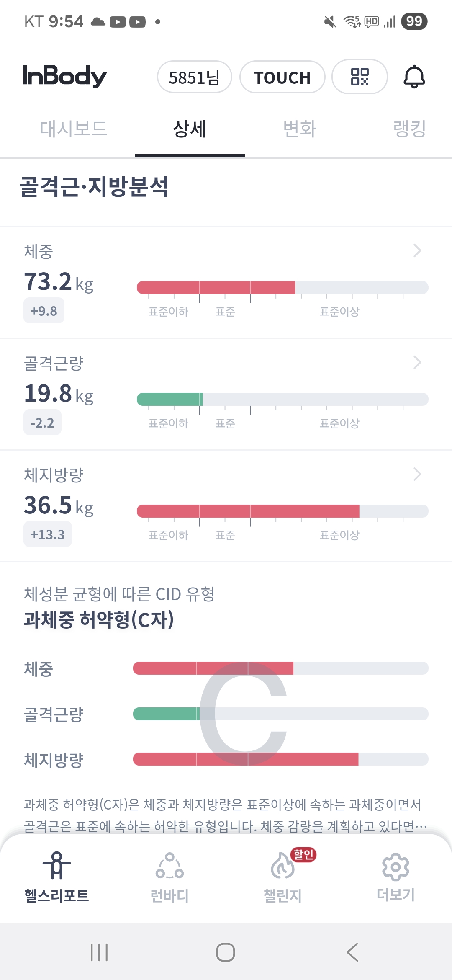Open the 더보기 gear icon
452x980 pixels.
(x=395, y=865)
